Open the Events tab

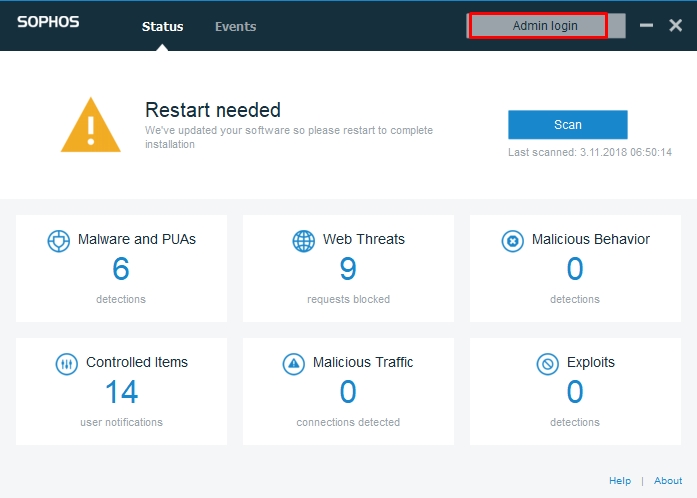(x=236, y=27)
